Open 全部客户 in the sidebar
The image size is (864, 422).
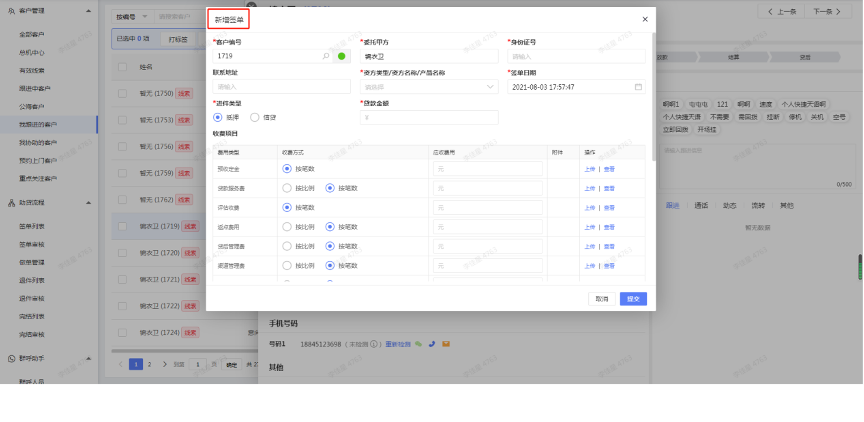[x=31, y=35]
